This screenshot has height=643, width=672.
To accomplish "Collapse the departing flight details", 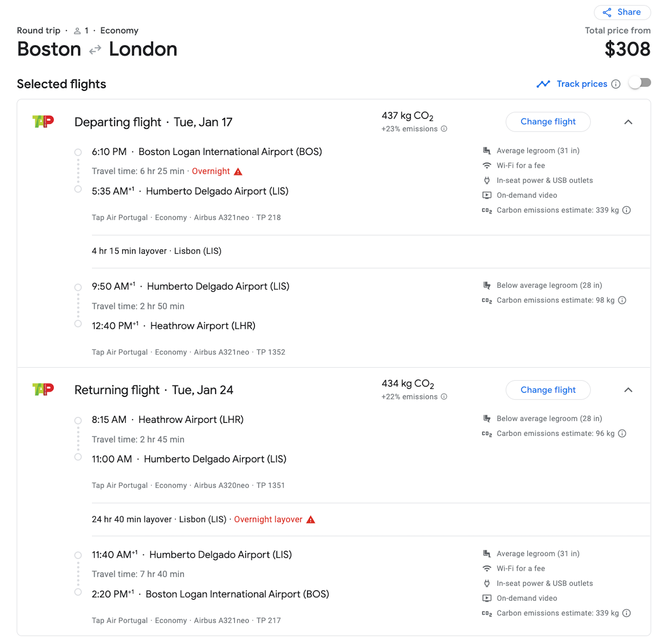I will click(628, 122).
